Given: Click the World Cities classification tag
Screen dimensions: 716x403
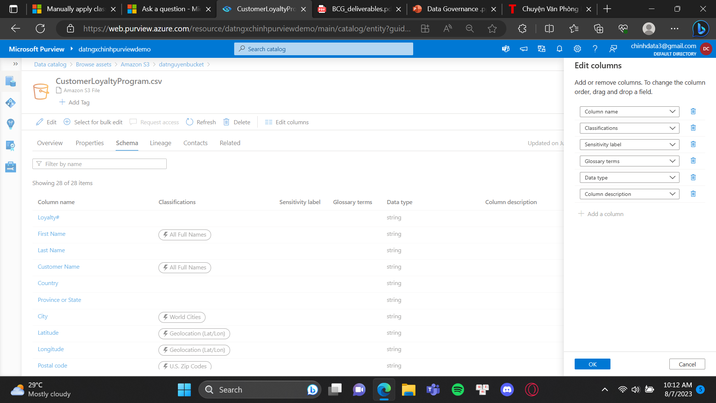Looking at the screenshot, I should tap(182, 317).
